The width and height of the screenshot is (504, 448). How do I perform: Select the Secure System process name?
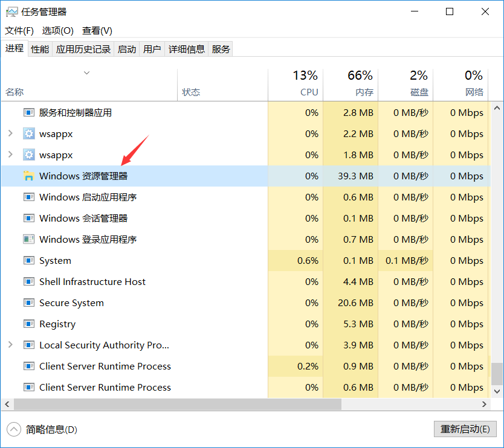(71, 303)
